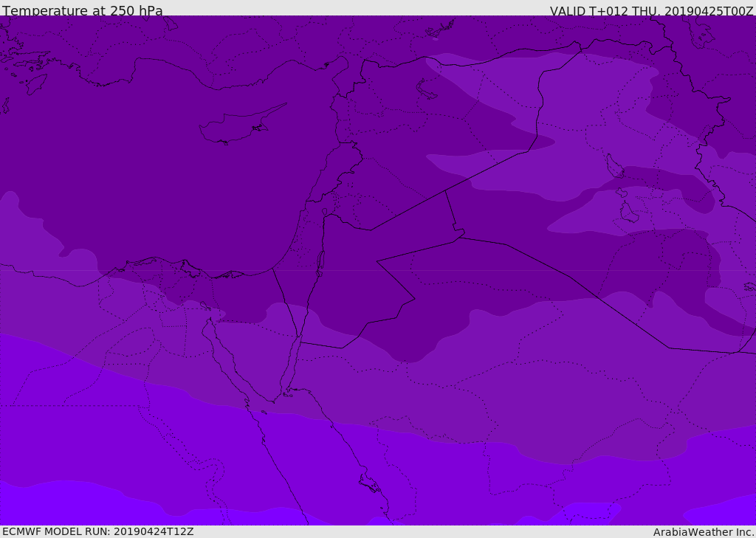Click the 'VALID T+012 THU. 20190425T00Z' label

[651, 11]
